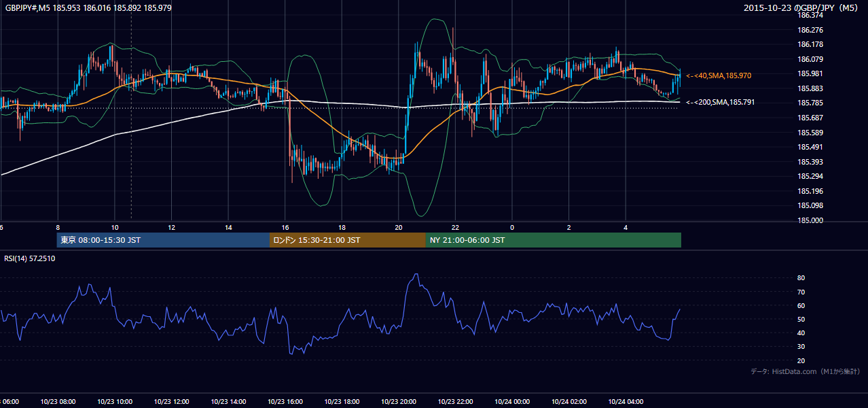Click the HistData.com data source credit

click(806, 371)
